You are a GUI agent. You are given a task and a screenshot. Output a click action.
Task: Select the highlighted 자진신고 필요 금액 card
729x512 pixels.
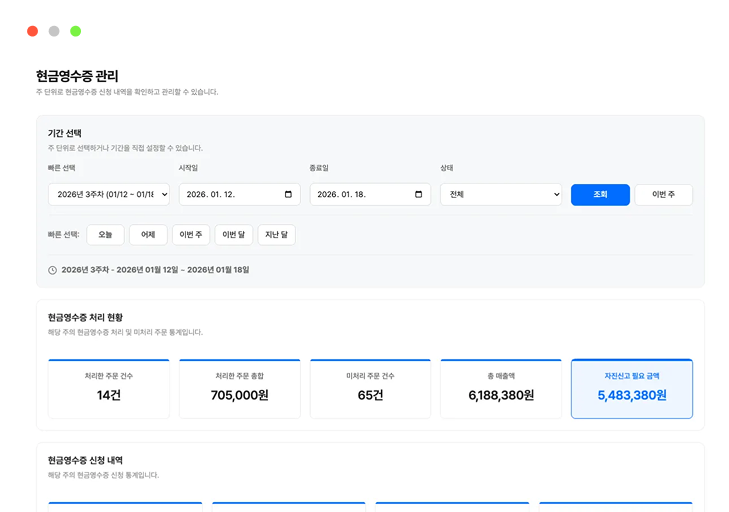coord(631,388)
